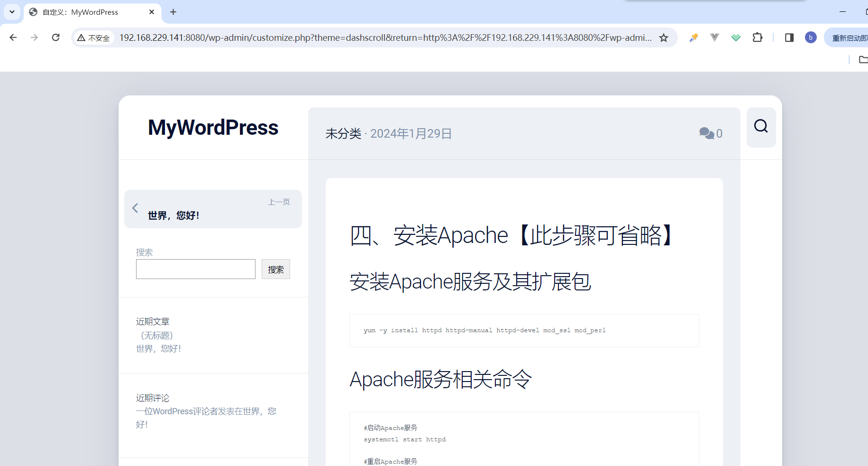Open recent post (无标题)
This screenshot has height=466, width=868.
tap(157, 336)
